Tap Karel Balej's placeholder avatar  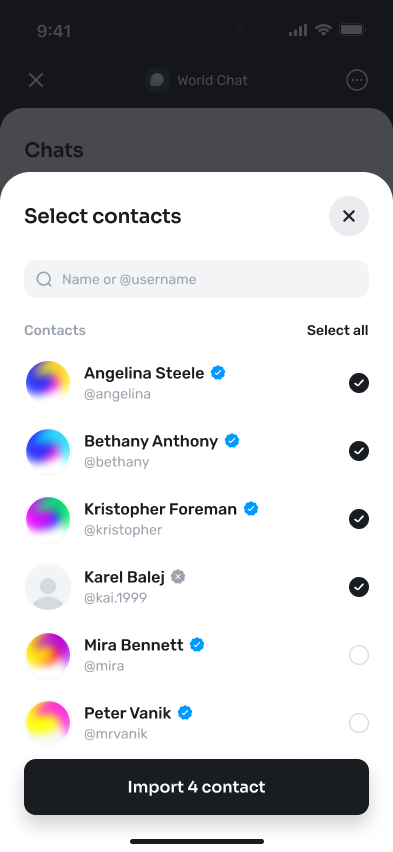(x=48, y=587)
